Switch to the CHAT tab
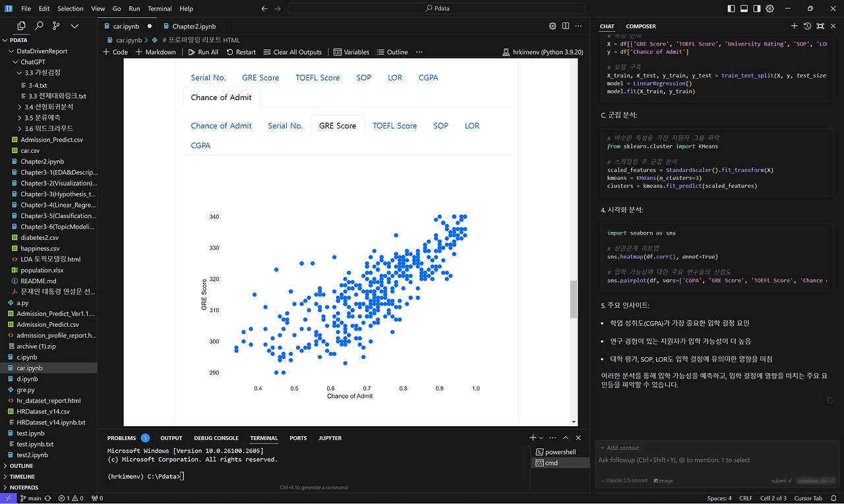 [x=607, y=26]
